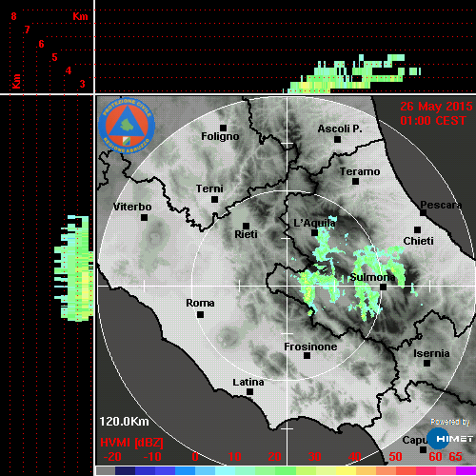The height and width of the screenshot is (476, 476).
Task: Click the Latina label
Action: 248,383
